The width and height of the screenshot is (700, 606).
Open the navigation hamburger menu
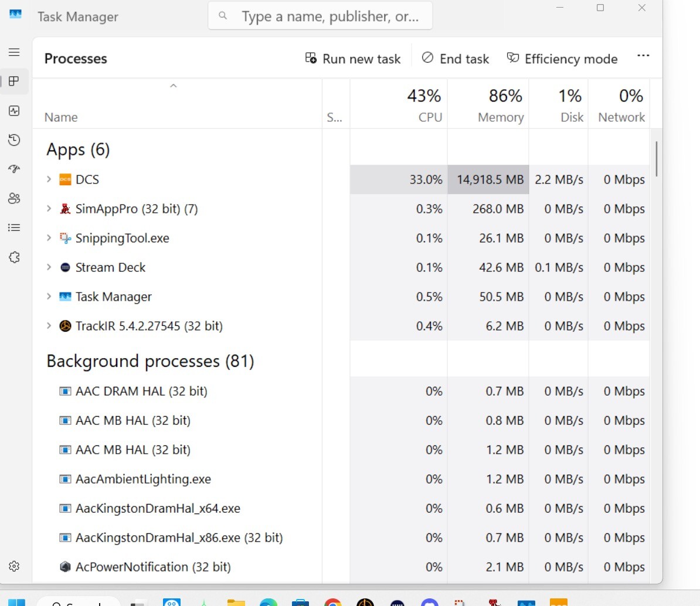14,52
